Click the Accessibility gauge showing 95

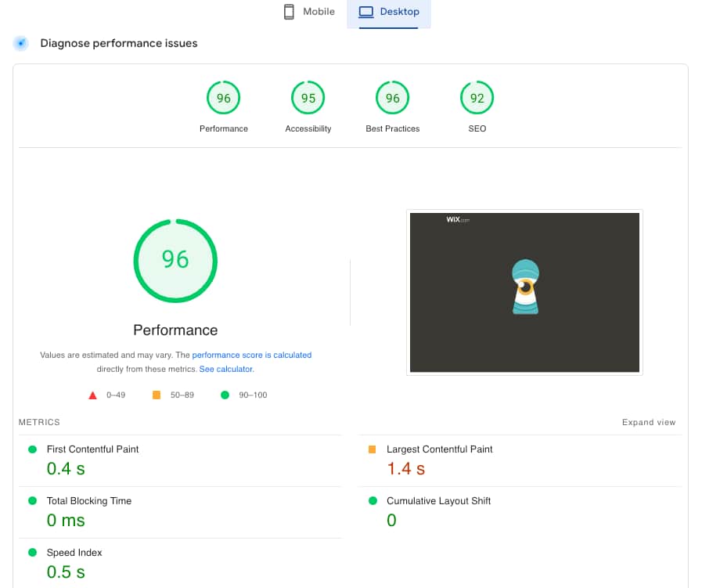click(308, 97)
